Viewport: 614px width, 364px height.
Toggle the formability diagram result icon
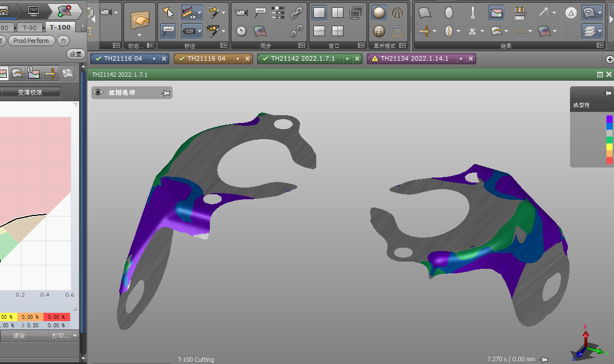pos(496,13)
